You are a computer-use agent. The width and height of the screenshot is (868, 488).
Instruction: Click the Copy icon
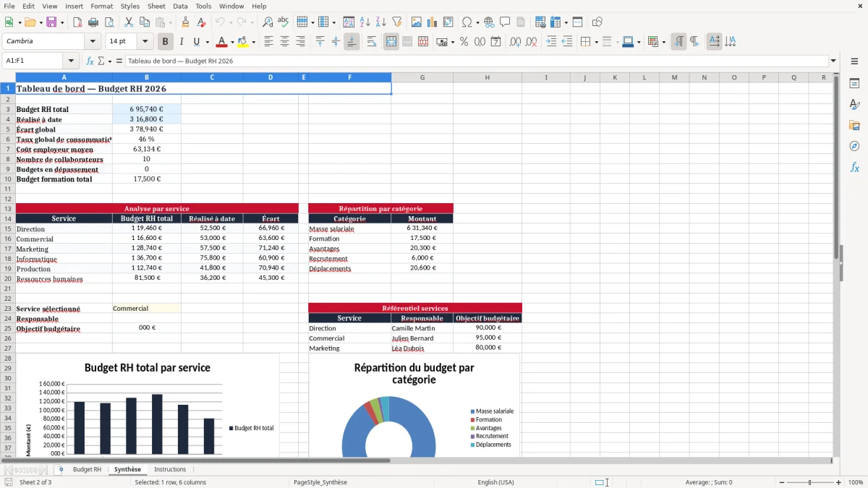pyautogui.click(x=143, y=22)
